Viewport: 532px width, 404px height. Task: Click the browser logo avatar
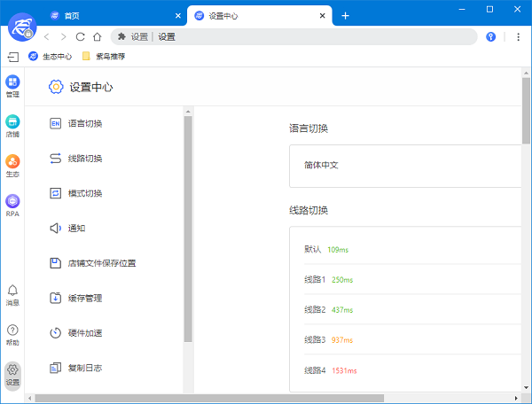(x=22, y=27)
